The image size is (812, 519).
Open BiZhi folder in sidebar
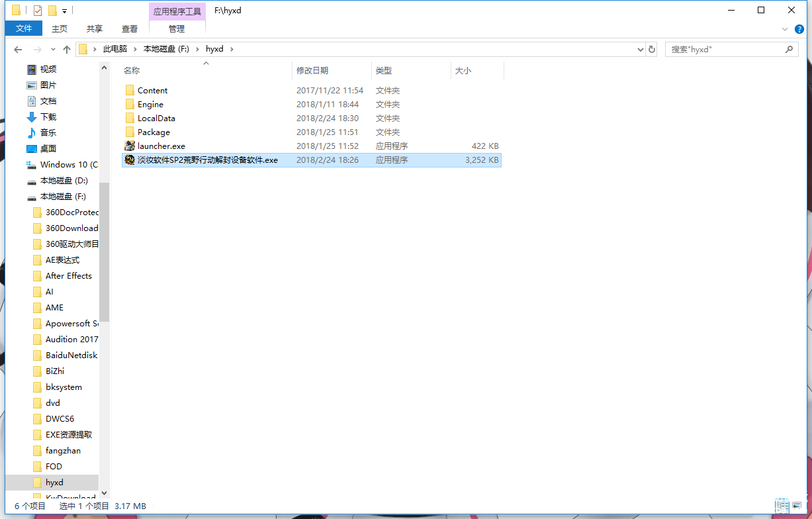coord(55,371)
